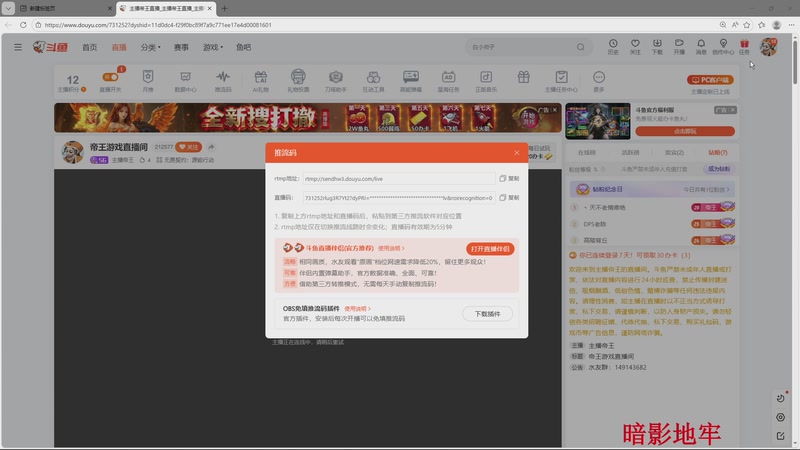Go to 鱼吧 nav item
Screen dimensions: 800x450
pos(243,47)
